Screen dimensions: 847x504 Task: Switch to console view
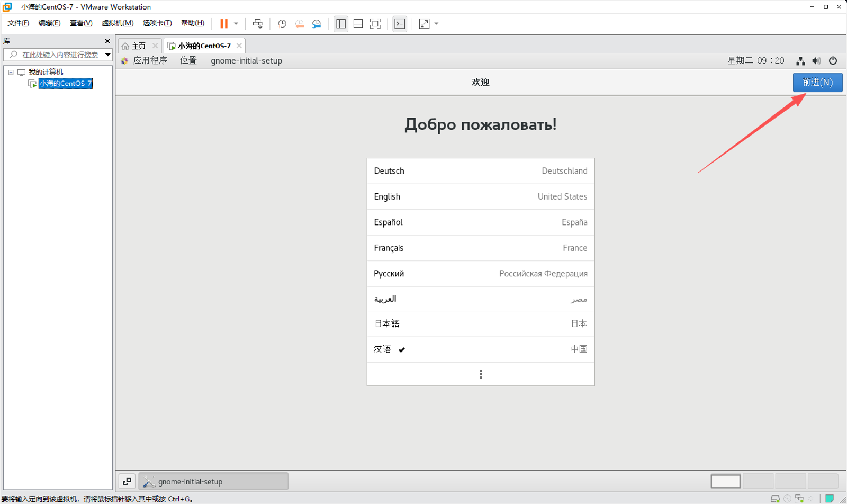click(400, 24)
